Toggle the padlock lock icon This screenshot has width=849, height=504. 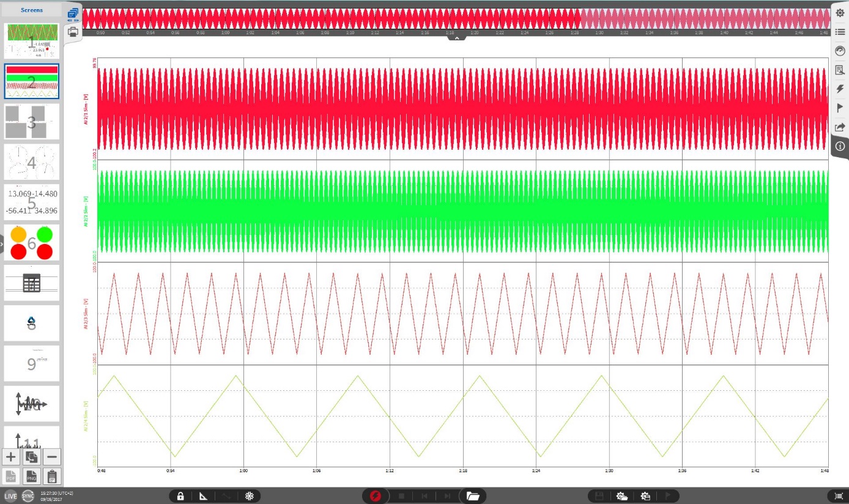[x=180, y=496]
